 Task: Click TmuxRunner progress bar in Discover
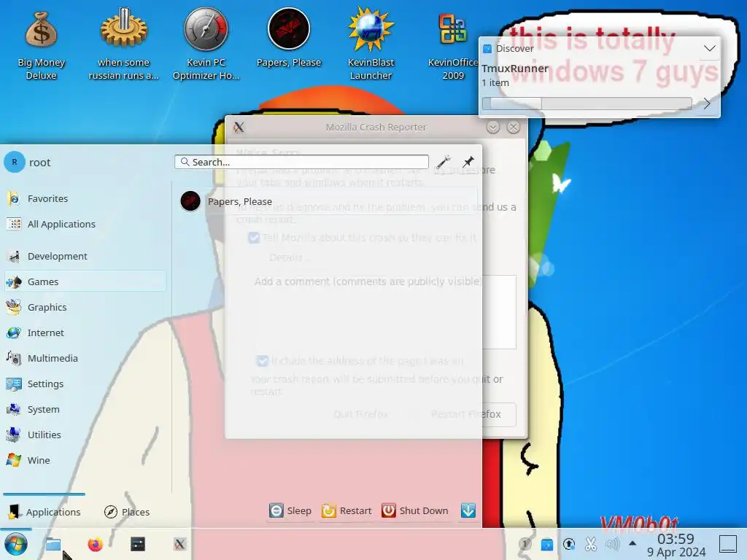[587, 104]
